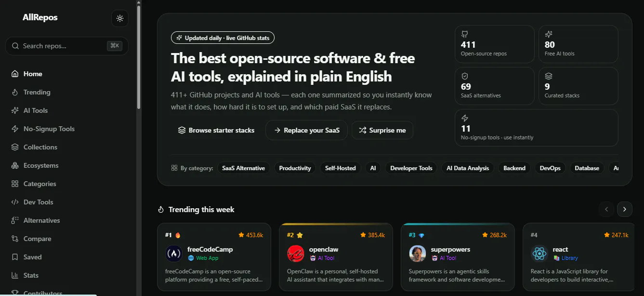Select the Database category chip

pos(587,168)
